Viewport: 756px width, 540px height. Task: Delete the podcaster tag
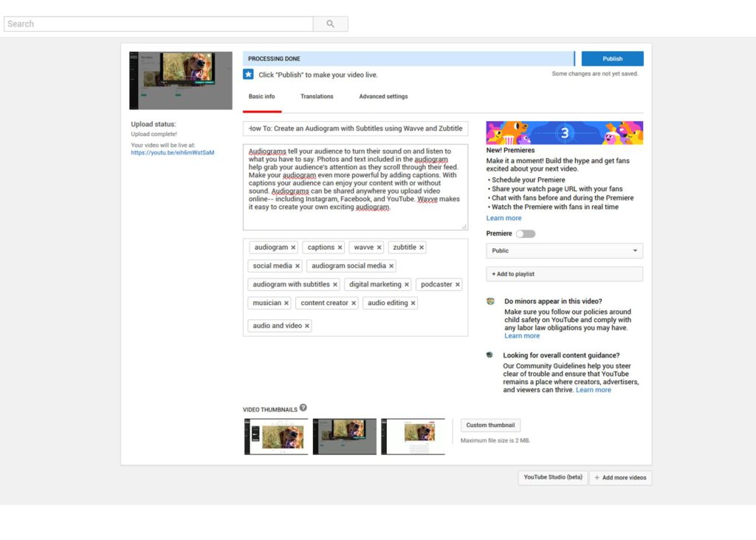tap(458, 284)
